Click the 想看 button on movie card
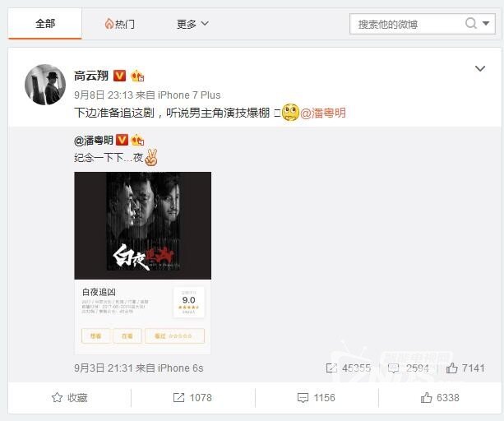504x421 pixels. [96, 336]
